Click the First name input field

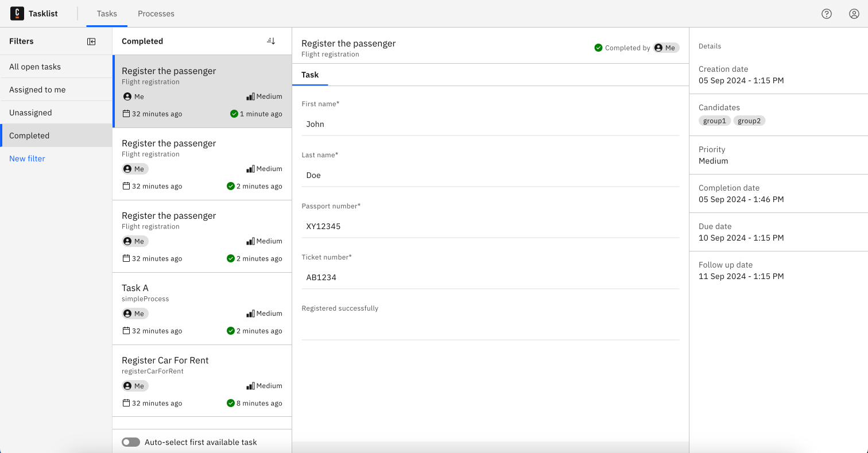click(490, 123)
